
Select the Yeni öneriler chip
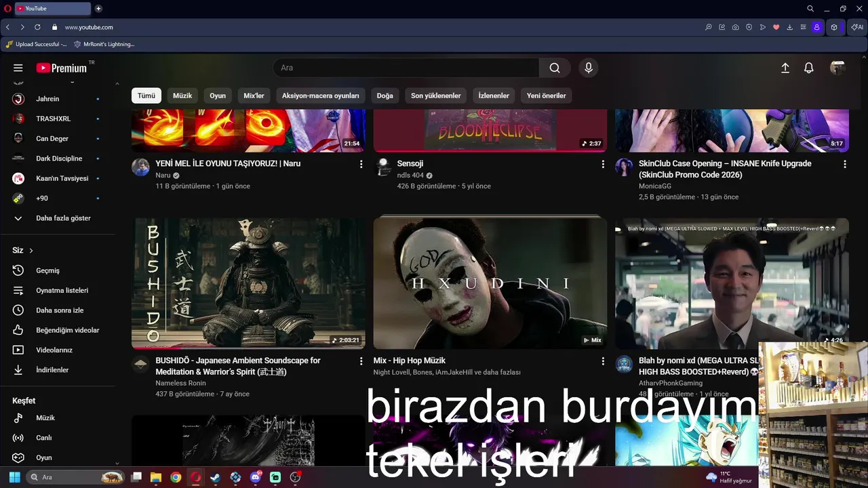[x=547, y=96]
